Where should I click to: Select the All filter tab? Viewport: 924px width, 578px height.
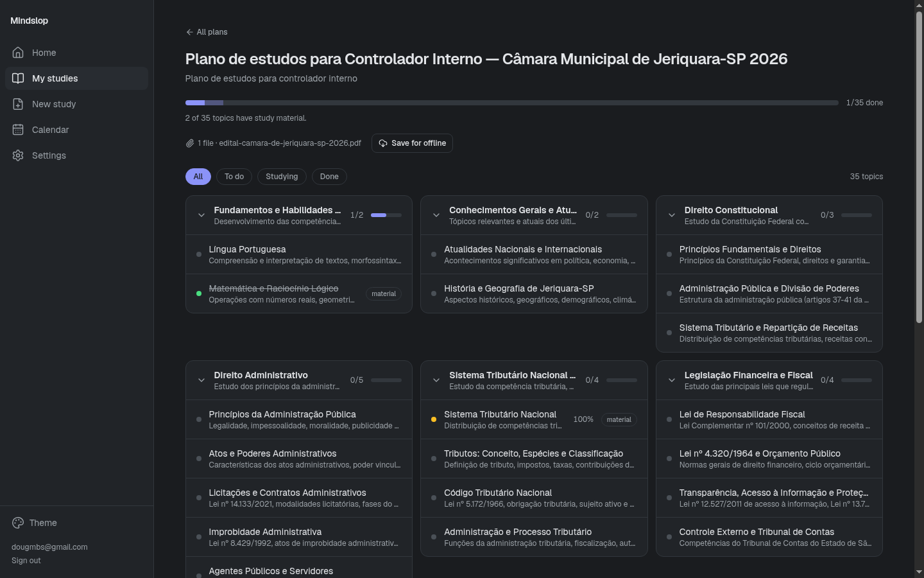pyautogui.click(x=198, y=177)
